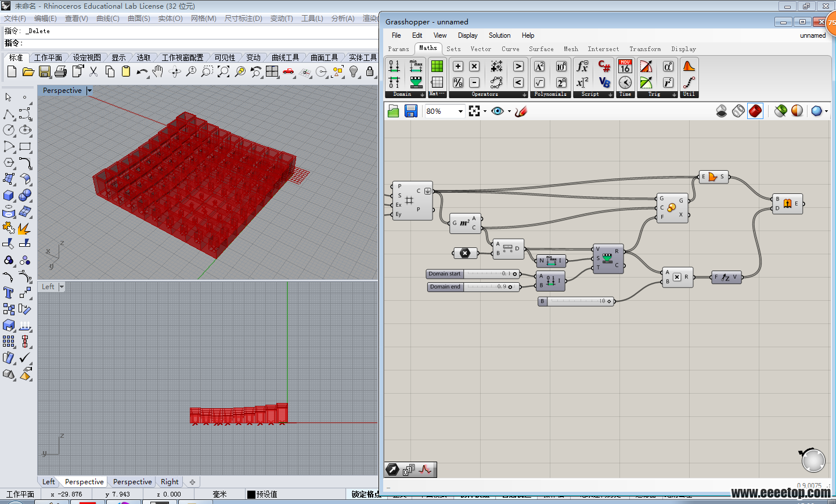Click the square root polynomial icon
836x504 pixels.
pyautogui.click(x=539, y=82)
